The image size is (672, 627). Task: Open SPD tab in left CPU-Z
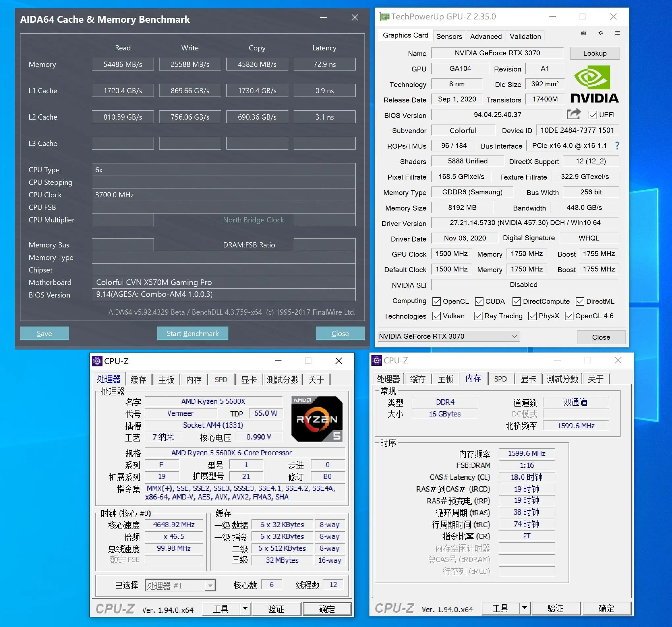[x=221, y=380]
